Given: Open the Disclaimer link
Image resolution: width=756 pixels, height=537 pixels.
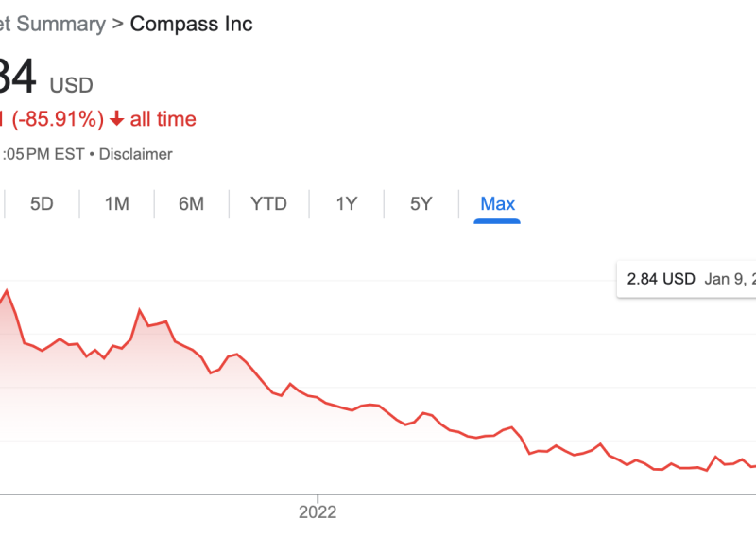Looking at the screenshot, I should point(136,153).
